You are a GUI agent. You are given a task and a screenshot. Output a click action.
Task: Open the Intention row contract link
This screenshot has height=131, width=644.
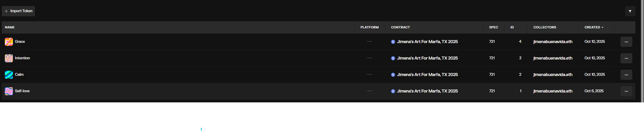(x=427, y=58)
